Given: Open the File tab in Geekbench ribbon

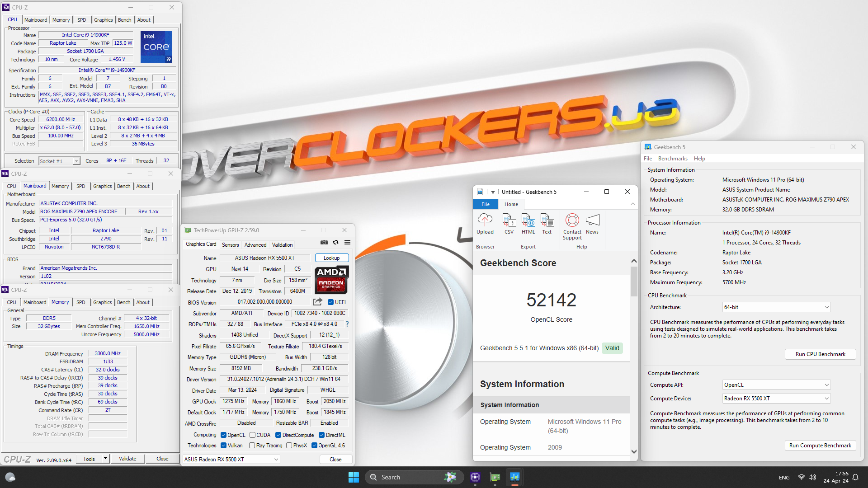Looking at the screenshot, I should pos(486,204).
